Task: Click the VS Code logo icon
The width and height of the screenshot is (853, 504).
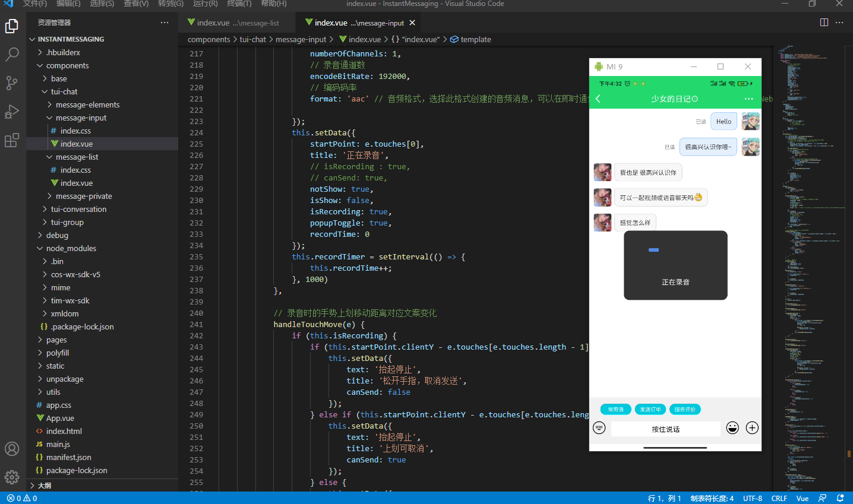Action: (x=8, y=4)
